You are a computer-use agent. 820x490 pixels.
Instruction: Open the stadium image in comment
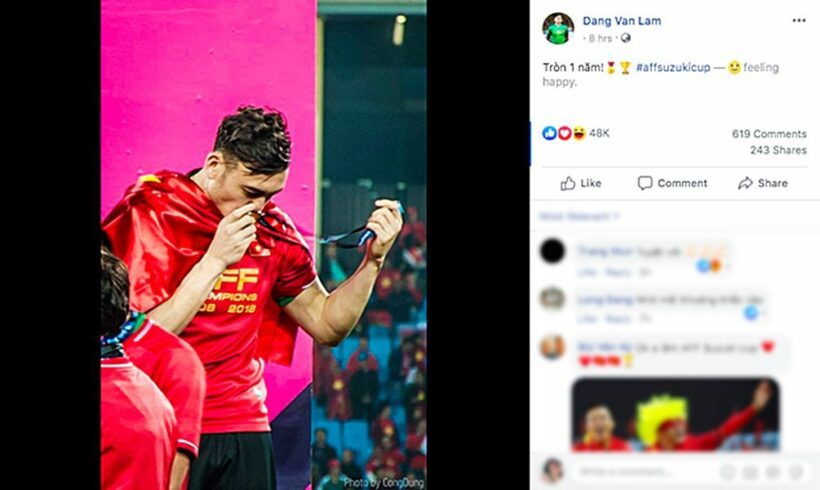click(675, 414)
